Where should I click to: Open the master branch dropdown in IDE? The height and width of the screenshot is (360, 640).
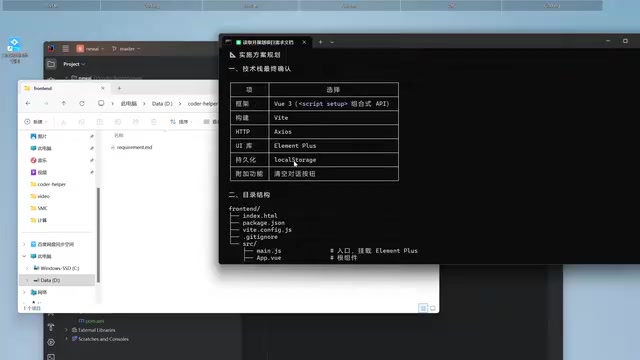point(126,49)
